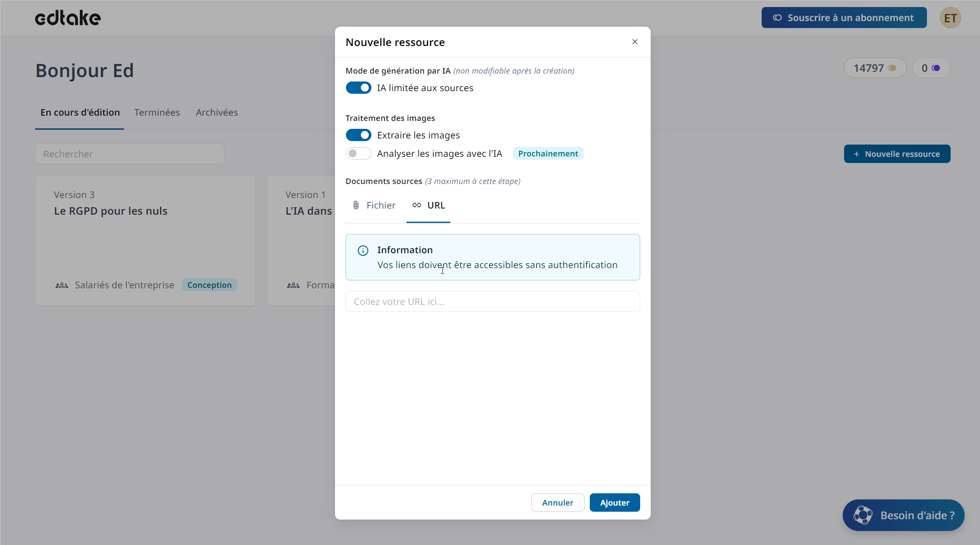This screenshot has height=545, width=980.
Task: Click the lifebuoy help icon
Action: (862, 515)
